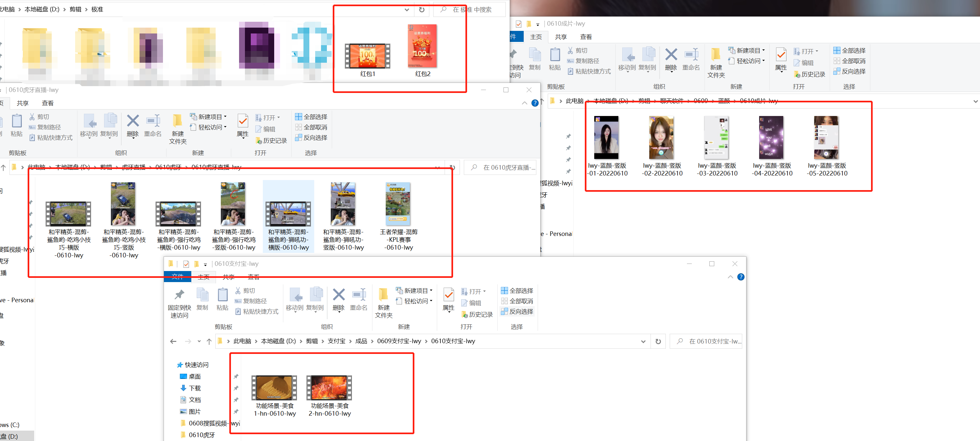Click Cut in 0610支付宝-lwy ribbon
The image size is (980, 441).
coord(245,291)
